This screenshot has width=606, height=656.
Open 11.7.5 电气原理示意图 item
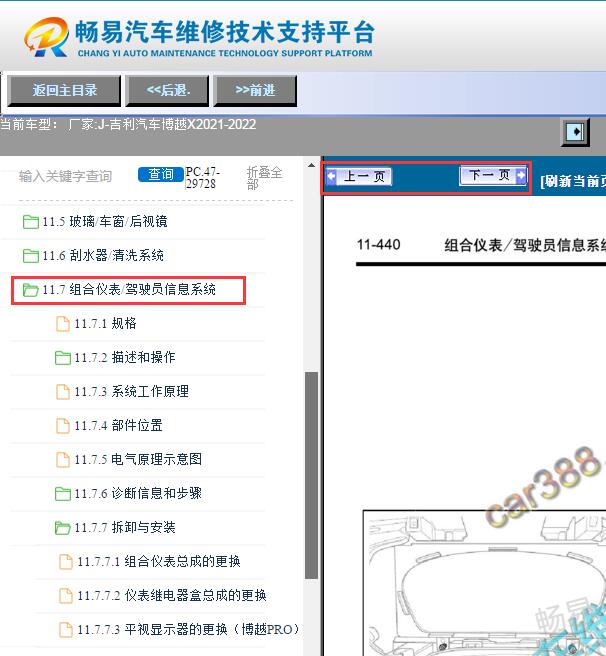coord(138,460)
